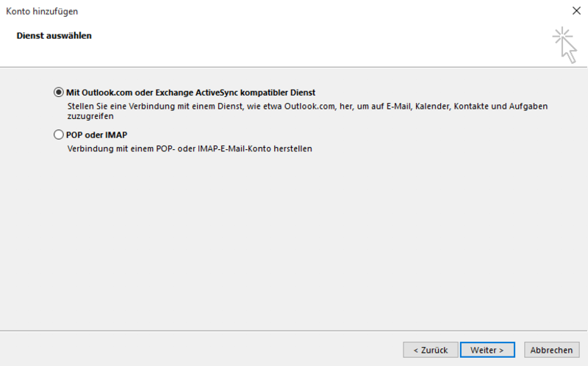
Task: Click the "Stellen Sie eine Verbindung" description text
Action: click(307, 111)
